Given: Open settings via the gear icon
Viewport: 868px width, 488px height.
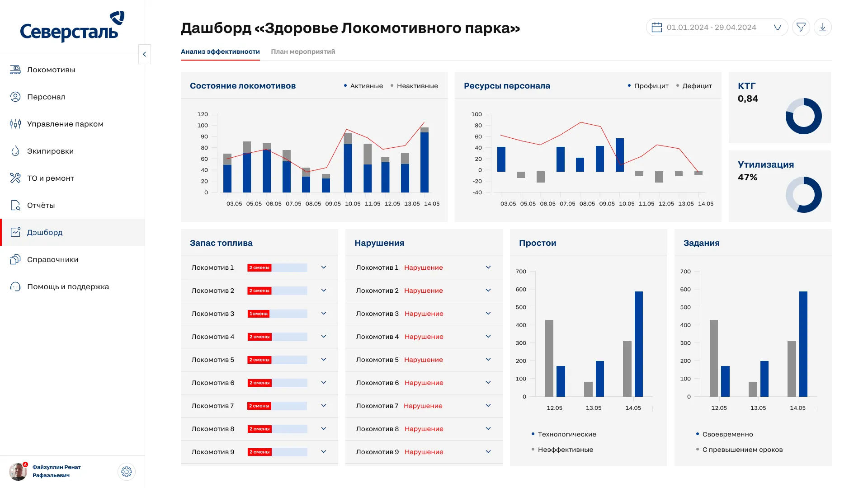Looking at the screenshot, I should coord(127,472).
